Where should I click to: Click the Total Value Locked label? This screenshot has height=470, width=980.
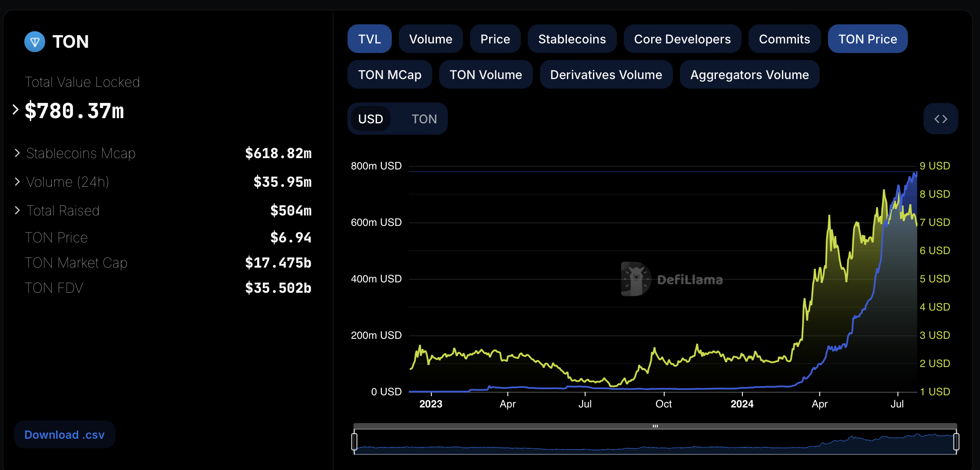pyautogui.click(x=82, y=82)
